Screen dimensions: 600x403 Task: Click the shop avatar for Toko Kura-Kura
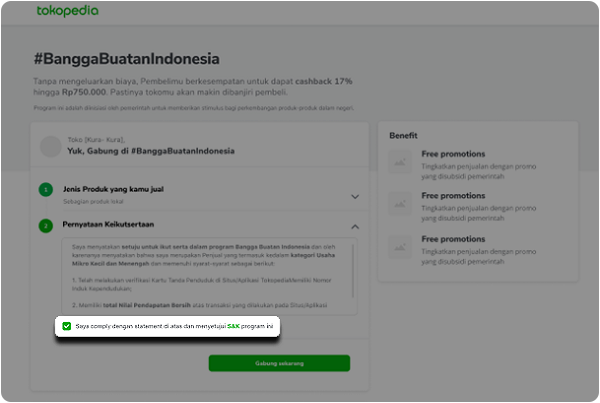coord(51,147)
